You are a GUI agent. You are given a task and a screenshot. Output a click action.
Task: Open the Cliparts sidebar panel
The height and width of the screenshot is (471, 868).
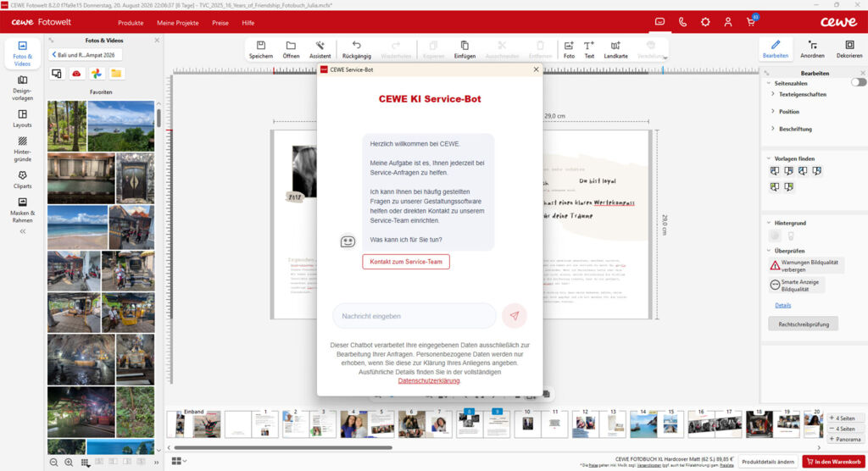click(22, 180)
